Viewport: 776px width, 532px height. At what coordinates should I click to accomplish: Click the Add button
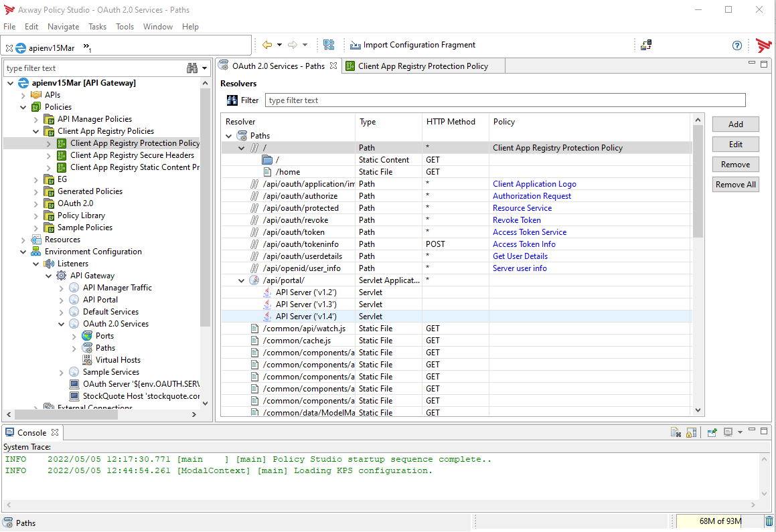point(735,124)
